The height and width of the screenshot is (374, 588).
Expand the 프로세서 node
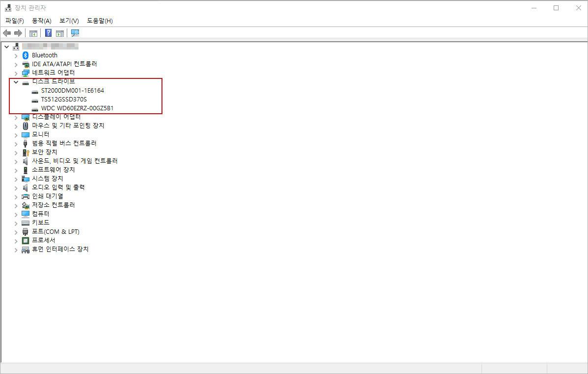pyautogui.click(x=16, y=241)
